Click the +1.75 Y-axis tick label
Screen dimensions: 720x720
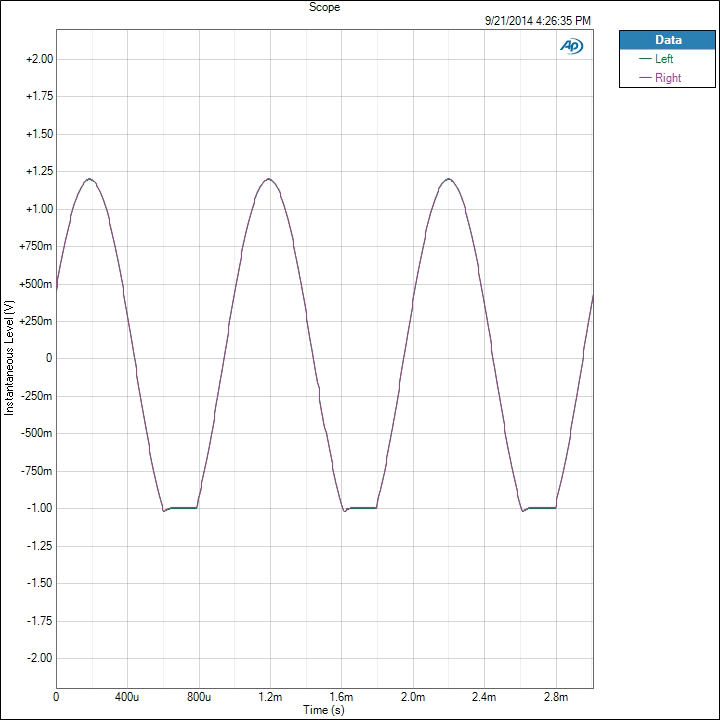pyautogui.click(x=39, y=96)
